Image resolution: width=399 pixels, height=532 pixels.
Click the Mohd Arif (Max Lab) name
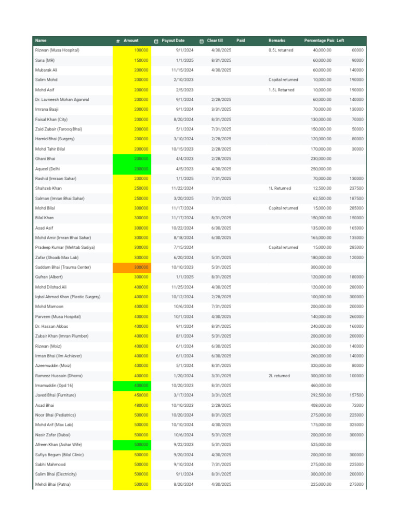(x=54, y=425)
